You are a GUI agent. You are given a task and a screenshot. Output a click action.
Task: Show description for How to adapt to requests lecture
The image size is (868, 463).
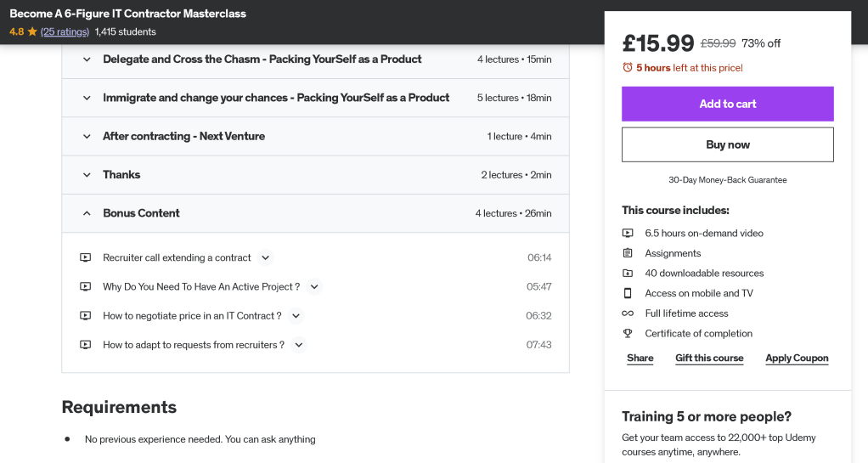point(299,344)
